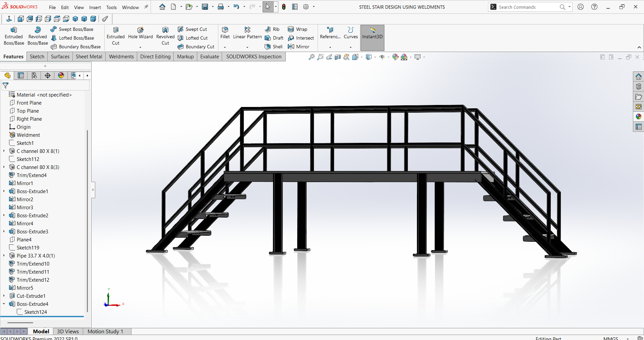644x340 pixels.
Task: Click the Extruded Boss/Base tool
Action: pos(14,36)
